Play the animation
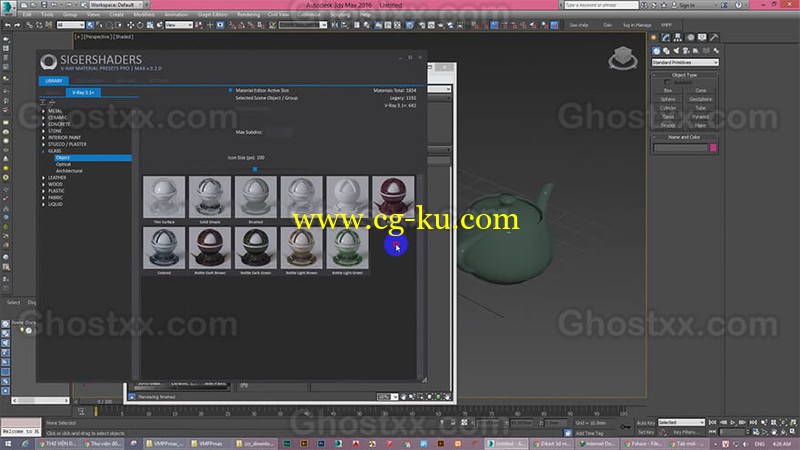This screenshot has width=800, height=450. tap(733, 422)
